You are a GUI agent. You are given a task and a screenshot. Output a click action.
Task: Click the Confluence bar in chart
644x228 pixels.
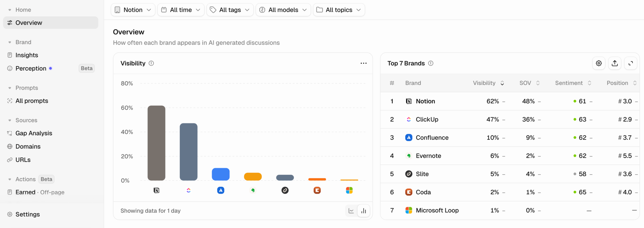[221, 174]
